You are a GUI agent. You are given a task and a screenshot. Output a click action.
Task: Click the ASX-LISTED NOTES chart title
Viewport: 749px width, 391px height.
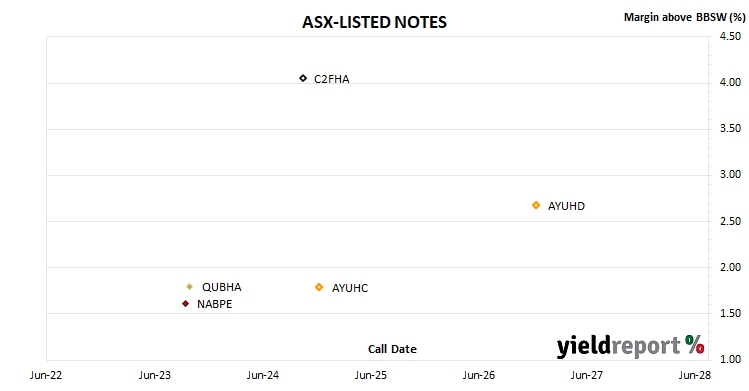click(374, 22)
